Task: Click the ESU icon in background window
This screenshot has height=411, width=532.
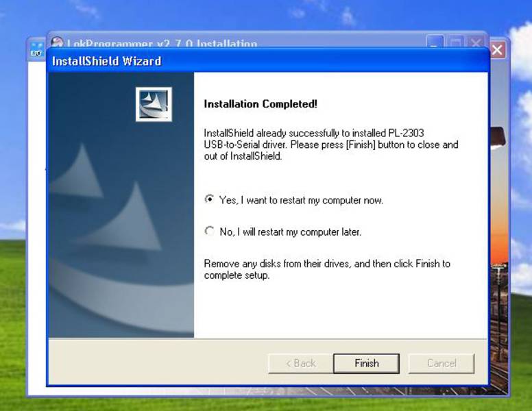Action: 36,50
